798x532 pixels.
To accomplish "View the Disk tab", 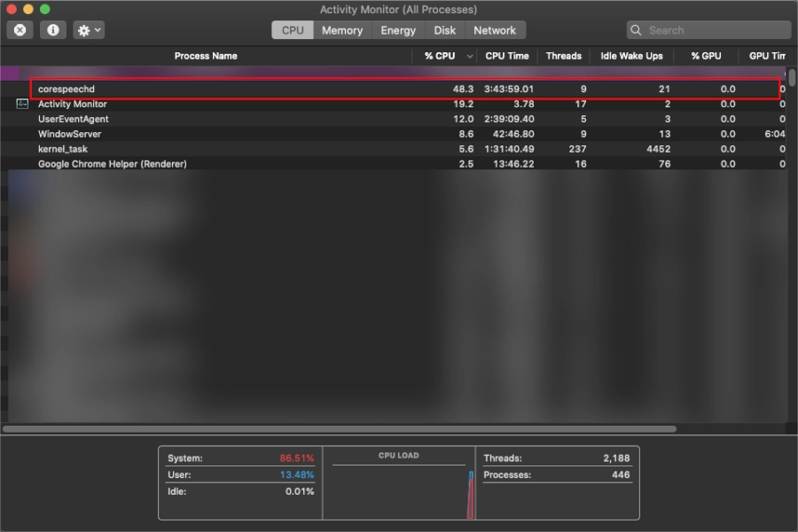I will [x=444, y=29].
